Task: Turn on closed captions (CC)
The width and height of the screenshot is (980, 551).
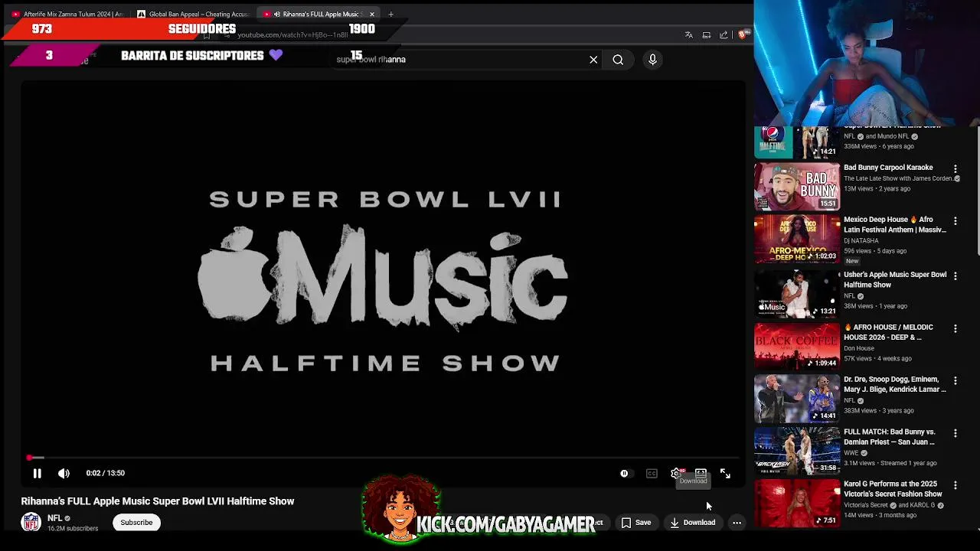Action: click(x=652, y=473)
